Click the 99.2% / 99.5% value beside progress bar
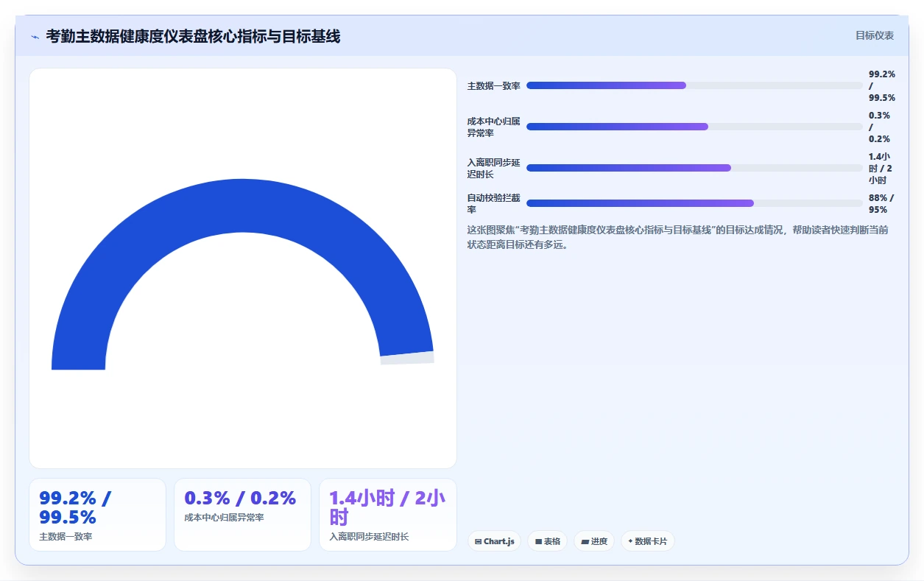924x581 pixels. 882,86
